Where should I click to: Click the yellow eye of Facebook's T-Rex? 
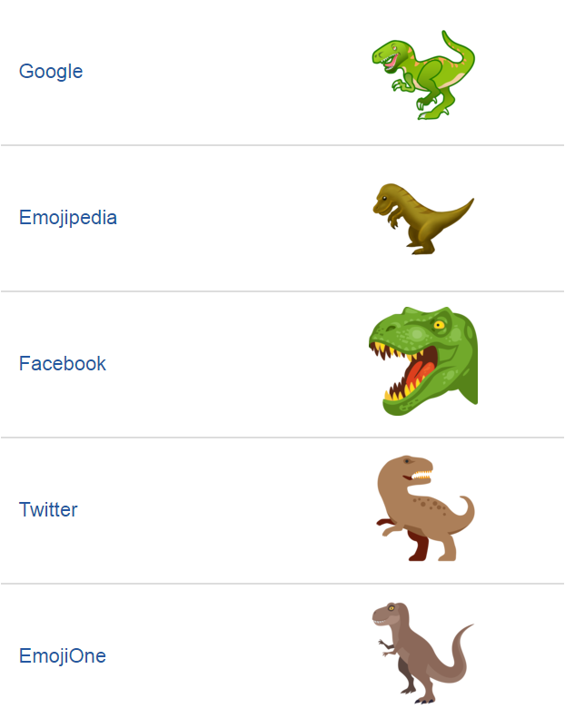tap(440, 324)
